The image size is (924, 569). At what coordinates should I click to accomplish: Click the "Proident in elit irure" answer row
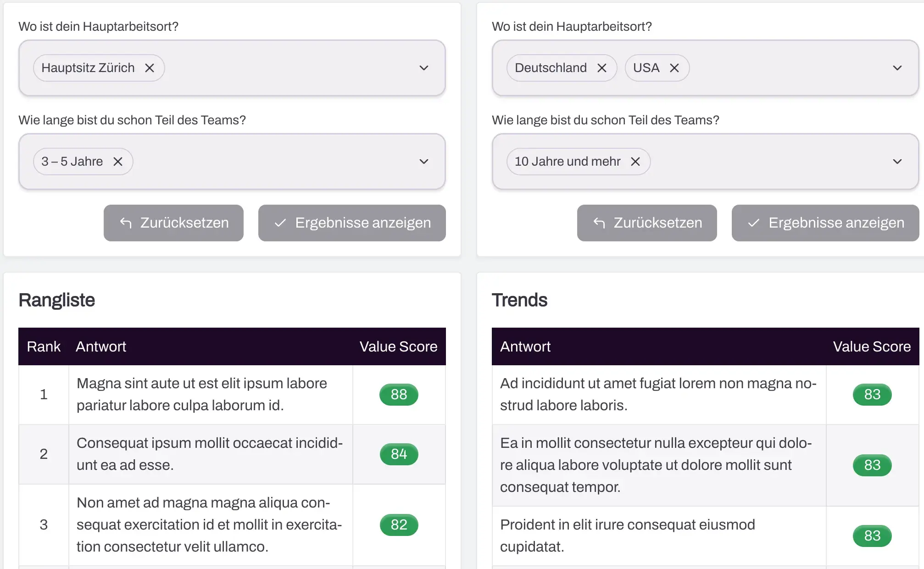[x=627, y=536]
